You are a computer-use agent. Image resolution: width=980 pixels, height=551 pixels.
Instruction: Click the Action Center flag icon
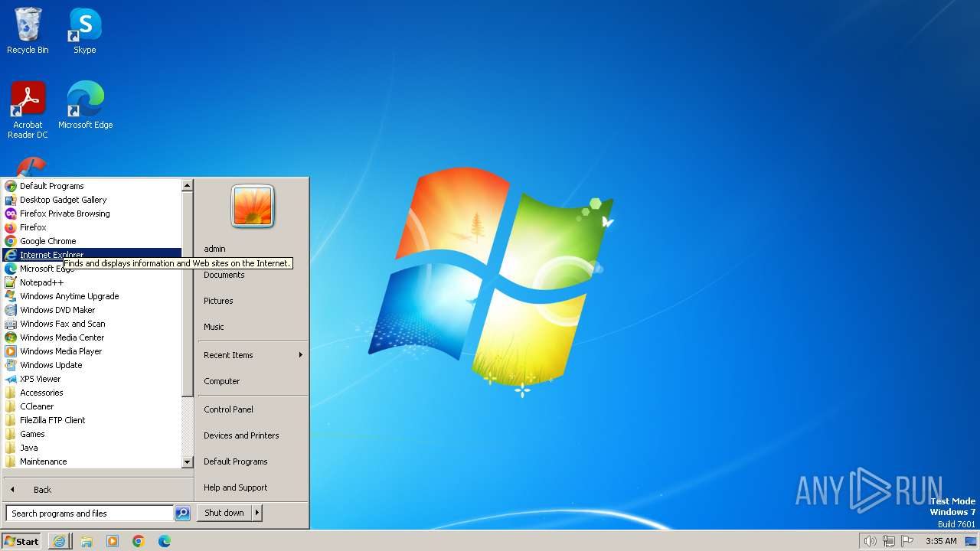pos(907,541)
